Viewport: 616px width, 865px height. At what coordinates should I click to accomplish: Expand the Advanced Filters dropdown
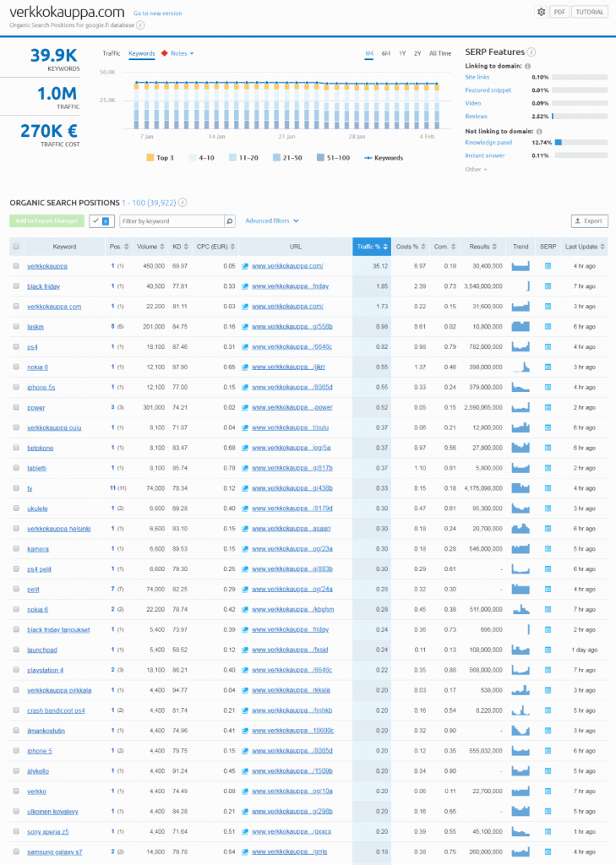[272, 221]
